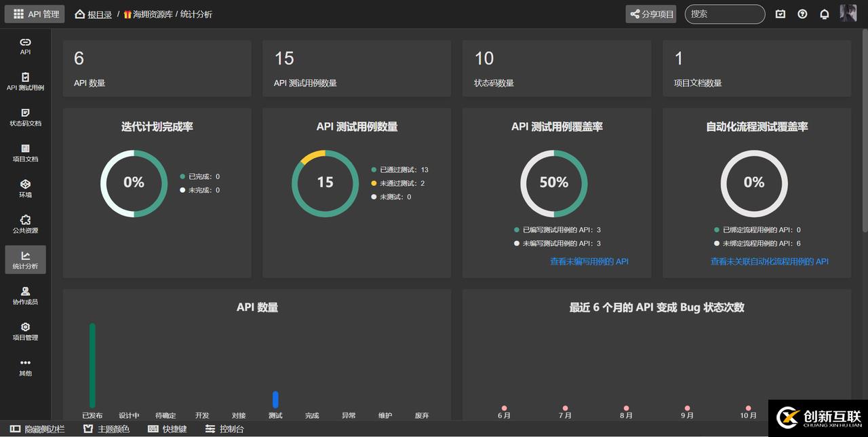Open the API management grid menu

pyautogui.click(x=35, y=14)
